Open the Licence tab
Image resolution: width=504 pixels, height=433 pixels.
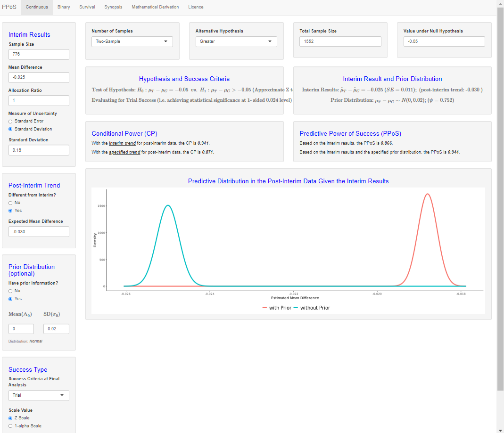[196, 7]
